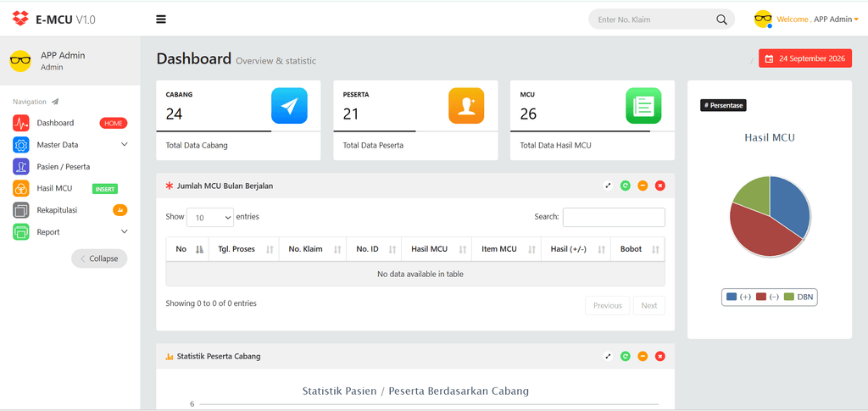Screen dimensions: 868x411
Task: Sort table by No. Klaim column
Action: [x=313, y=249]
